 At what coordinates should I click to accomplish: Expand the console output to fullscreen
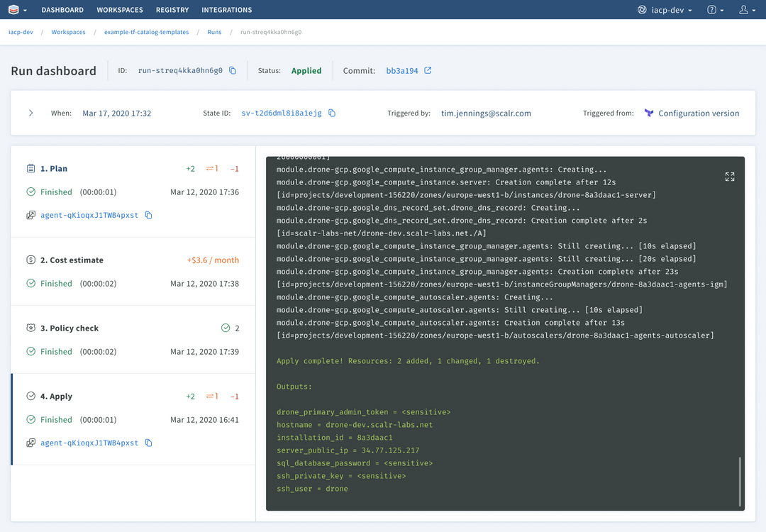[x=730, y=176]
